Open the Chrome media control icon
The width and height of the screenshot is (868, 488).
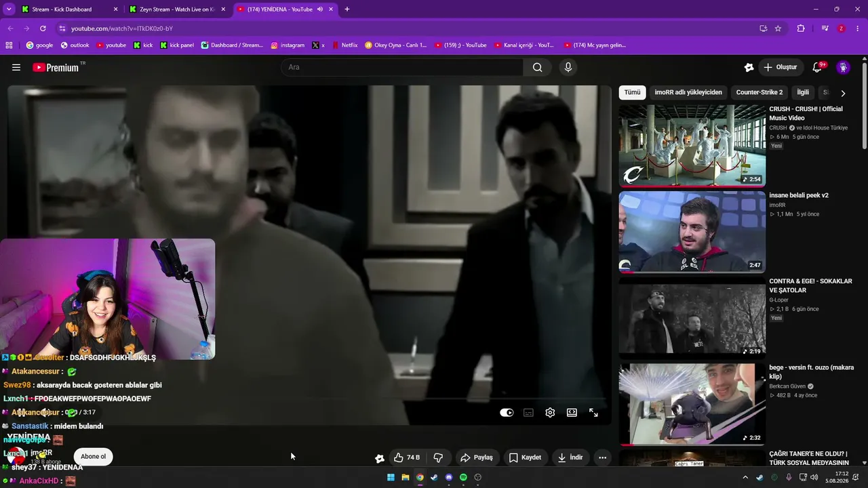(825, 28)
